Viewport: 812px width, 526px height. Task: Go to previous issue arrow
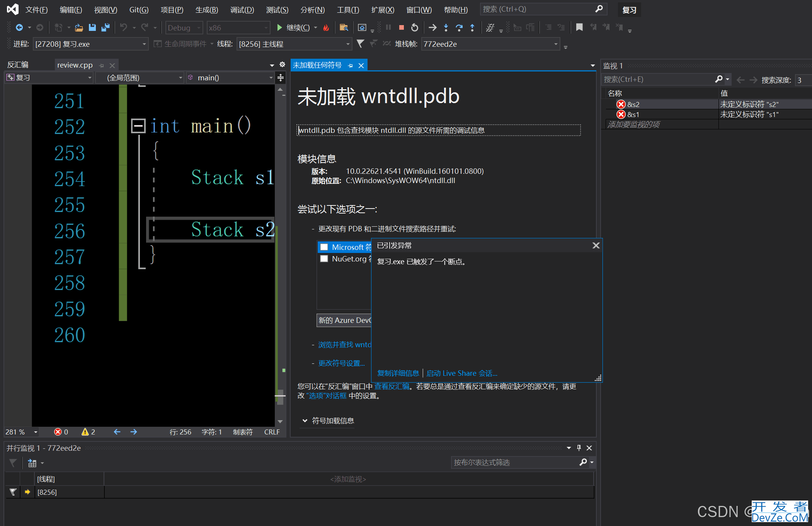click(117, 432)
